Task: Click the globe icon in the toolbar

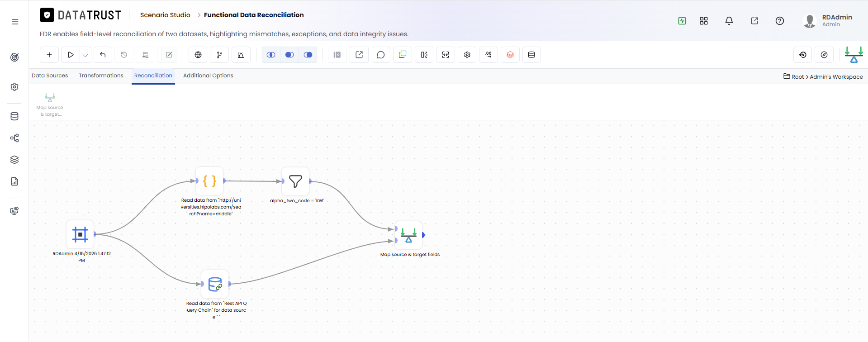Action: coord(198,55)
